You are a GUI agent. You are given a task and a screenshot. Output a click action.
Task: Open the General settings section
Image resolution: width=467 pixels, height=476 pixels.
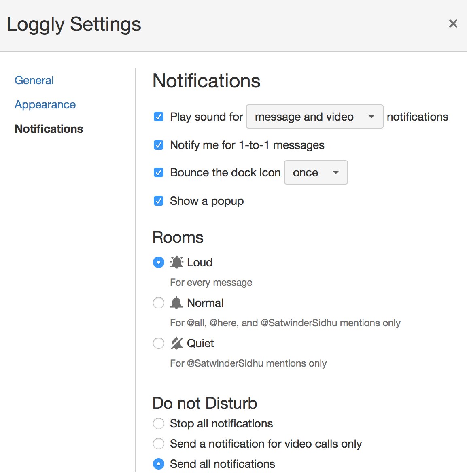pyautogui.click(x=34, y=80)
